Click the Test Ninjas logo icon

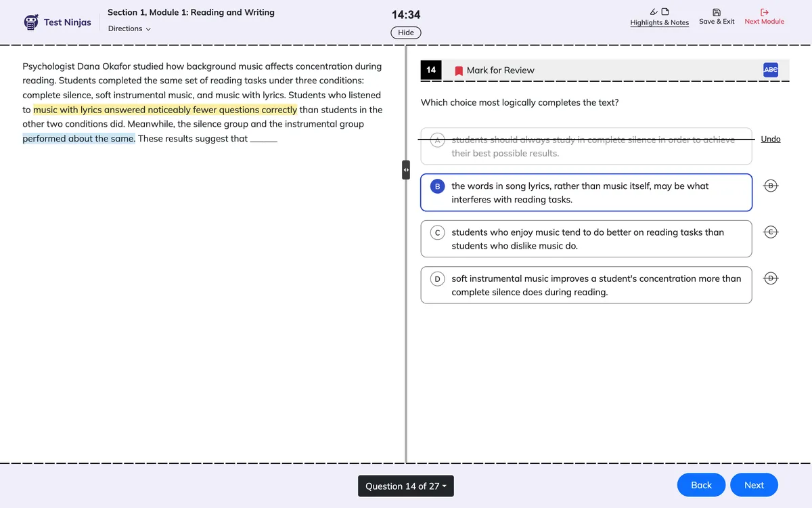pyautogui.click(x=31, y=22)
